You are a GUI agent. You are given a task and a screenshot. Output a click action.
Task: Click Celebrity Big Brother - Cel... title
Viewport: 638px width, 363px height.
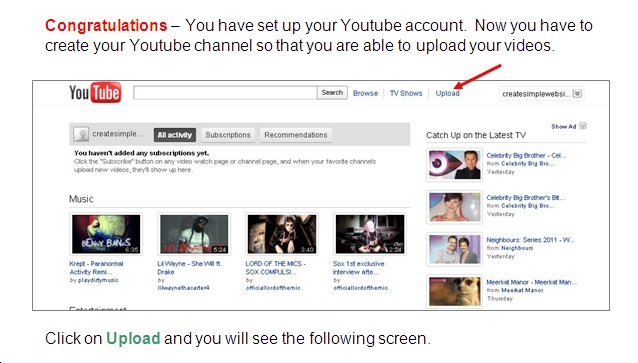pos(526,155)
